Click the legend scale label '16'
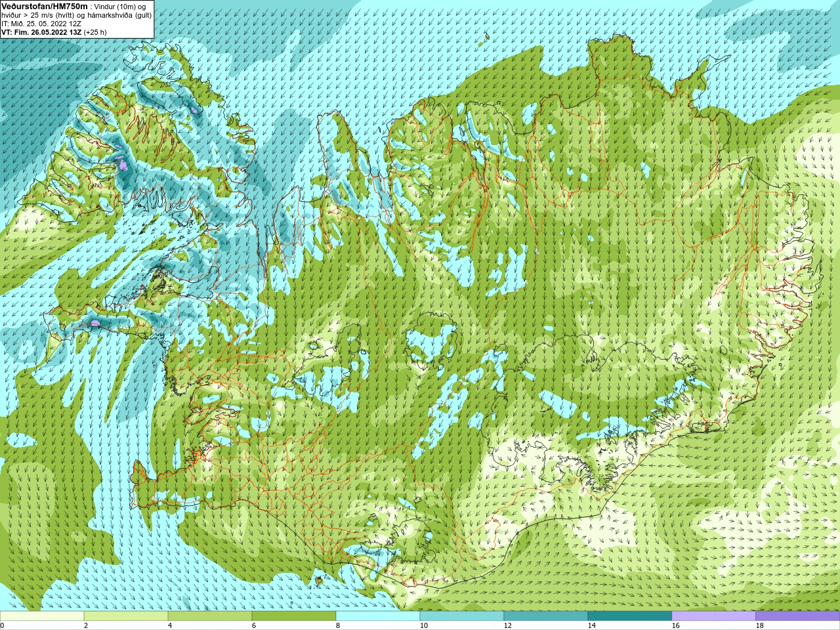This screenshot has height=630, width=840. (x=675, y=625)
